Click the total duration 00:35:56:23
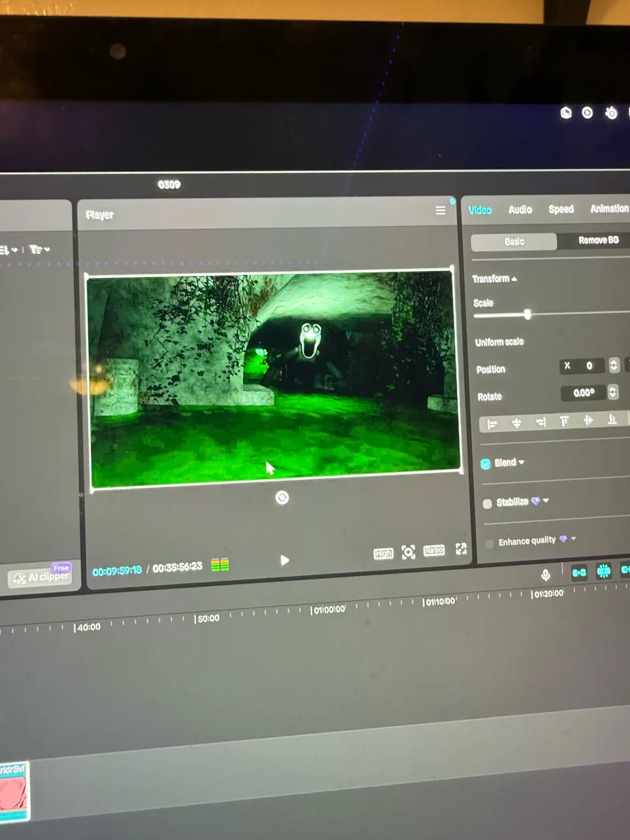The height and width of the screenshot is (840, 630). click(x=177, y=568)
